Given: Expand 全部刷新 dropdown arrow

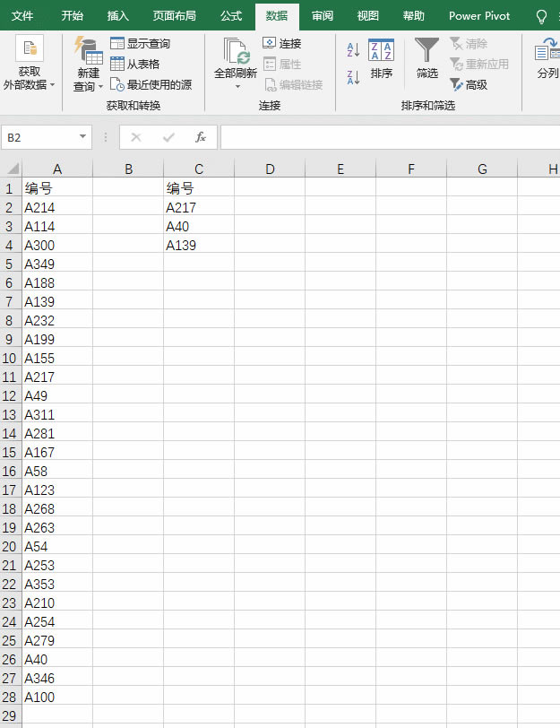Looking at the screenshot, I should (237, 87).
